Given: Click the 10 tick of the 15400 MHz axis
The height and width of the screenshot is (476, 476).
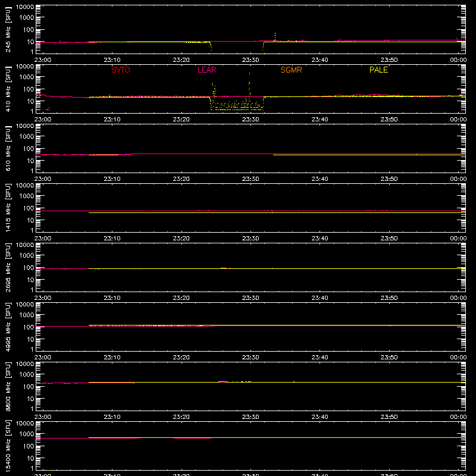Looking at the screenshot, I should click(x=30, y=458).
